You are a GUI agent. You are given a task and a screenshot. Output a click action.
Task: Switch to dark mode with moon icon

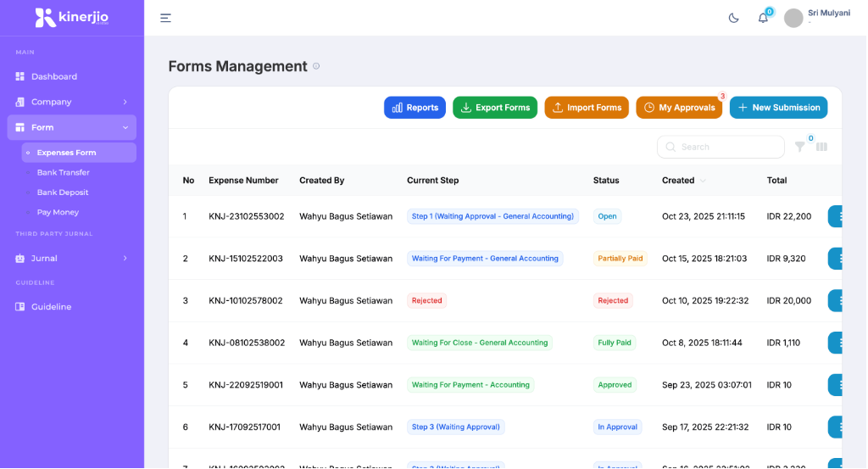(733, 19)
